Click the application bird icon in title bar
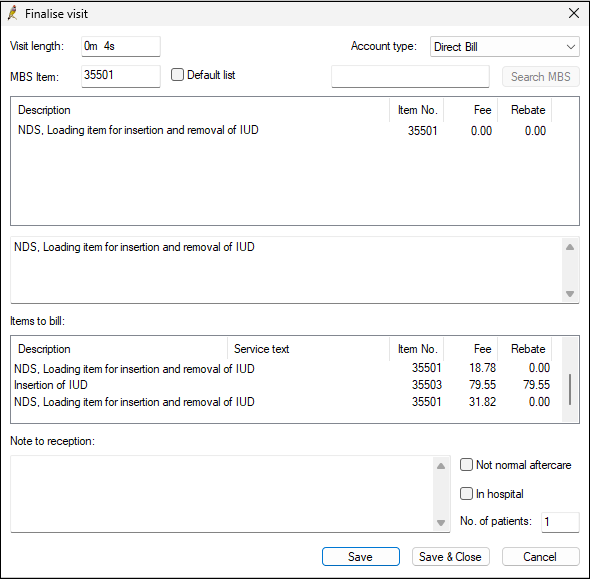Image resolution: width=590 pixels, height=579 pixels. coord(13,14)
